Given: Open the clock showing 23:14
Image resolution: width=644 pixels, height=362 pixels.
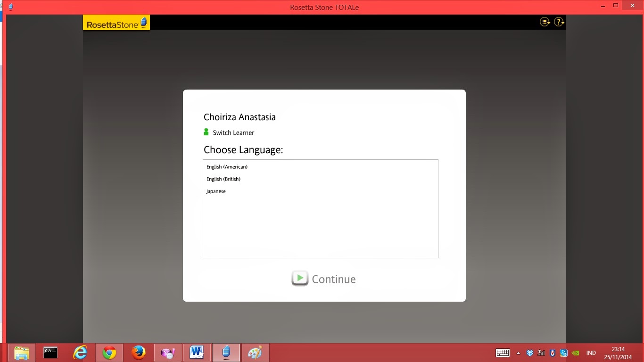Looking at the screenshot, I should pos(618,353).
